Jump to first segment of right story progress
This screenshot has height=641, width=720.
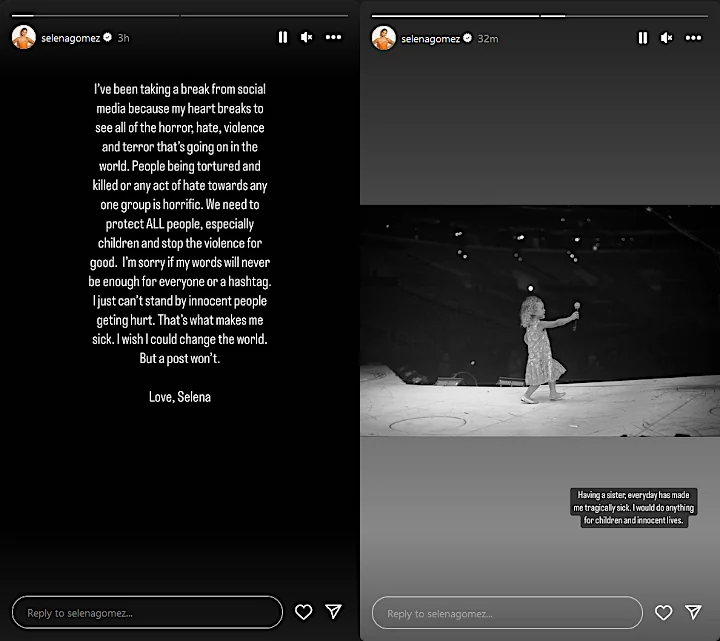pyautogui.click(x=456, y=16)
